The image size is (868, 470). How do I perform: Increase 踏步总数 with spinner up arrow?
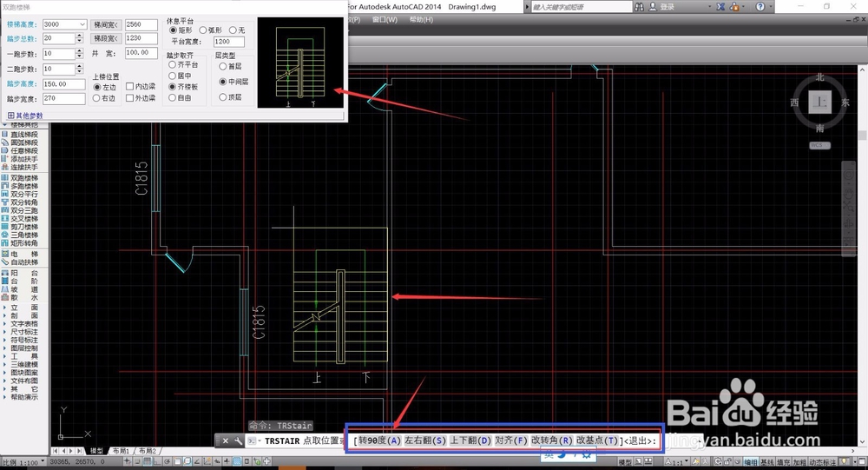tap(79, 36)
